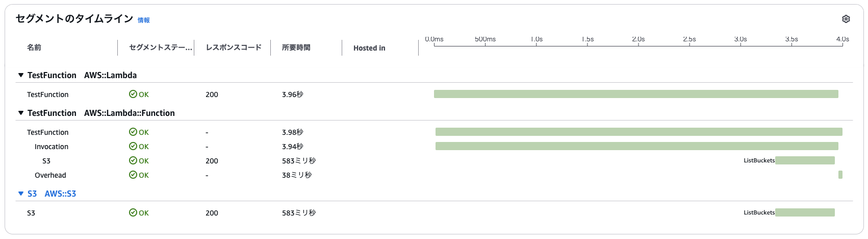Click the Invocation 3.94秒 timeline bar
Image resolution: width=868 pixels, height=239 pixels.
tap(636, 147)
